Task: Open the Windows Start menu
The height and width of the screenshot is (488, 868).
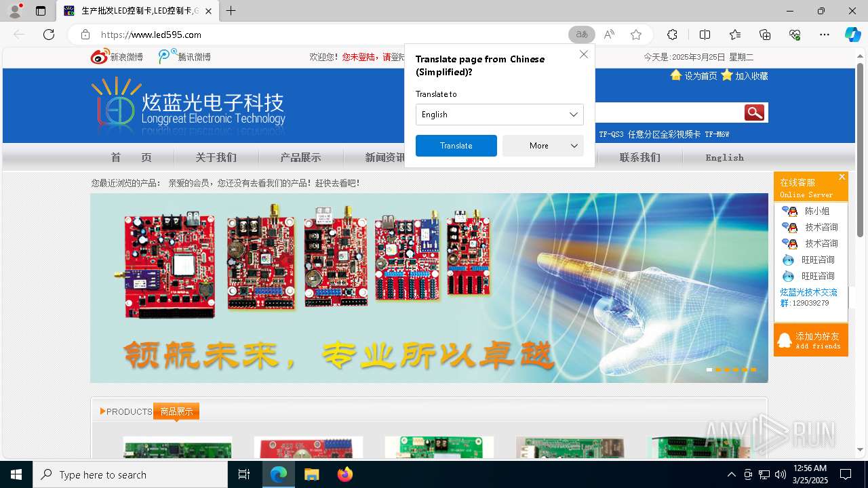Action: (x=16, y=474)
